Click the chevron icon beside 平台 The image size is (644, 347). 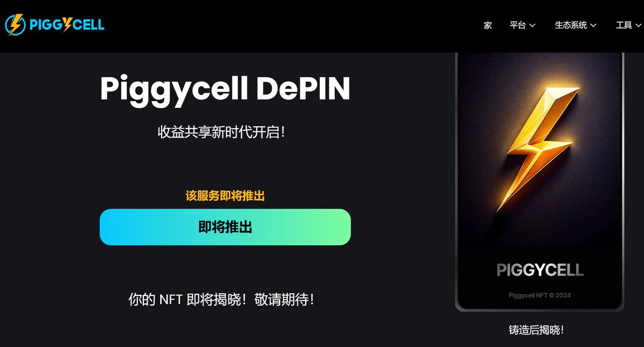[x=532, y=26]
